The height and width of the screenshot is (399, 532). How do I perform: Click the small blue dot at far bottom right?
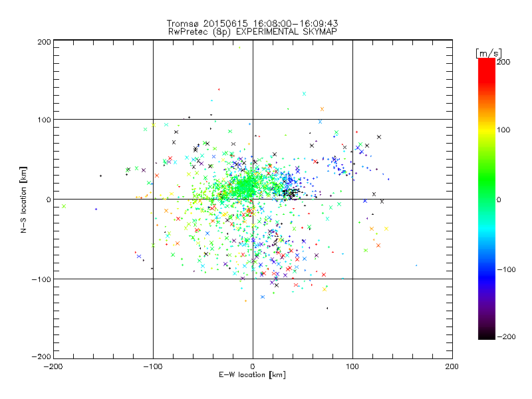point(416,265)
